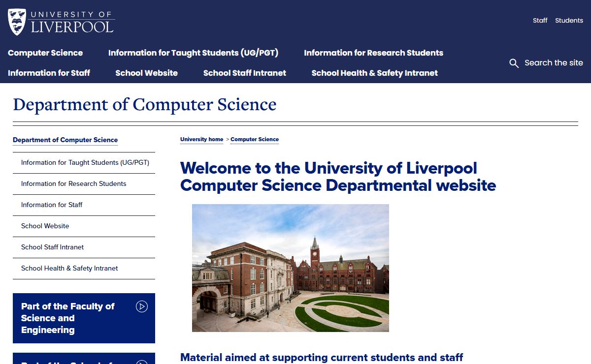
Task: Open Information for Taught Students (UG/PGT) nav item
Action: tap(193, 53)
